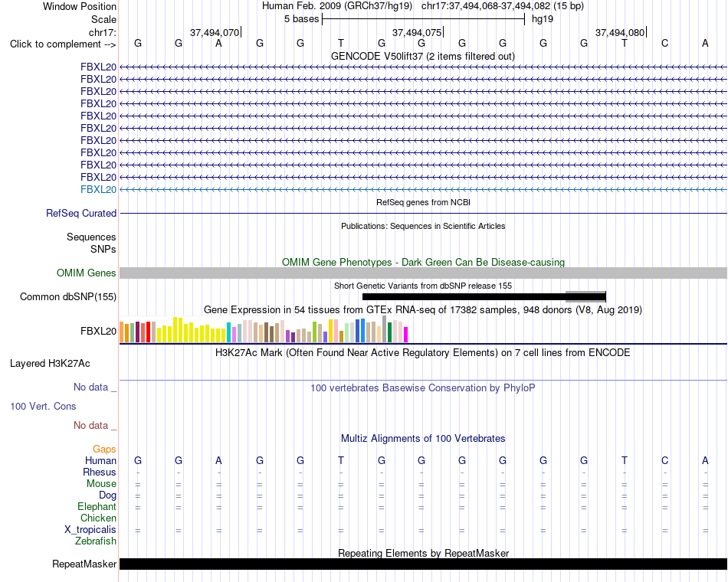Viewport: 728px width, 582px height.
Task: Click the Scale track label
Action: pyautogui.click(x=103, y=19)
